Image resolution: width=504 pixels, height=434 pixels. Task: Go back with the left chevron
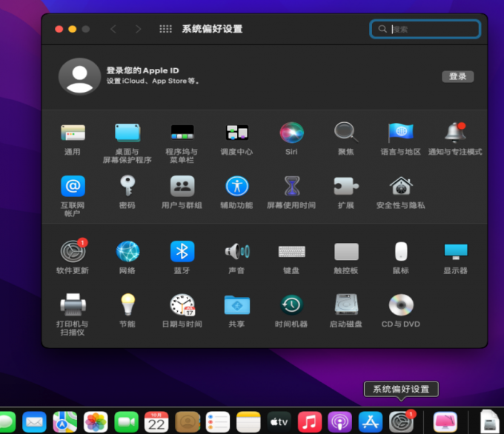pos(113,29)
